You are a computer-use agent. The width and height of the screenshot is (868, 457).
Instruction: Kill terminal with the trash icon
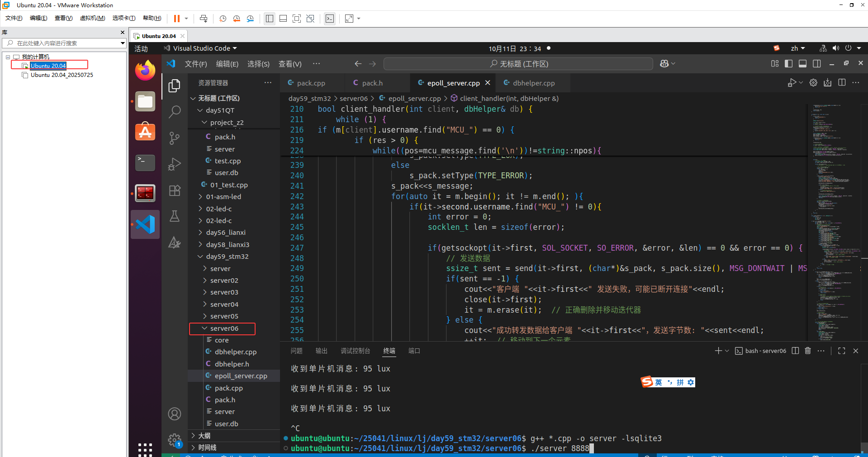pos(808,351)
